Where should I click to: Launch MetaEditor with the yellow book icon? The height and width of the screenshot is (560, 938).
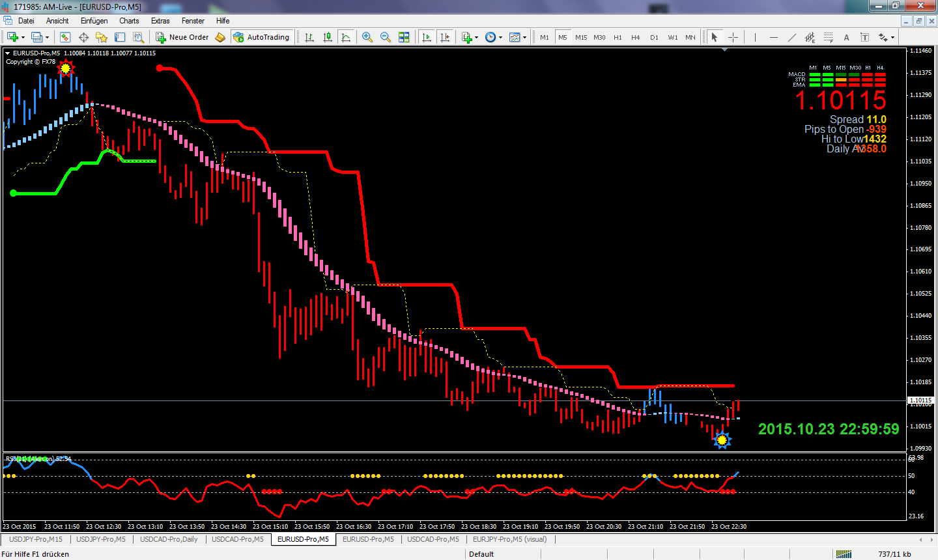click(220, 37)
